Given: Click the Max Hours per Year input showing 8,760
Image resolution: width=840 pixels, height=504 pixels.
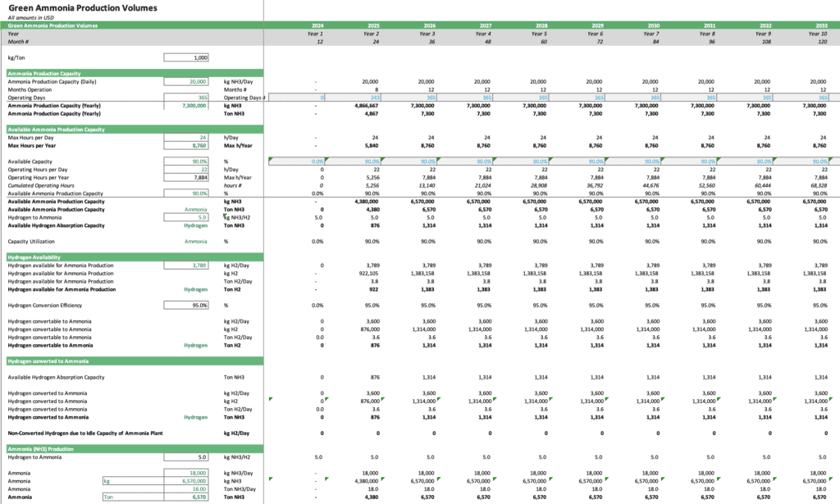Looking at the screenshot, I should pyautogui.click(x=186, y=146).
